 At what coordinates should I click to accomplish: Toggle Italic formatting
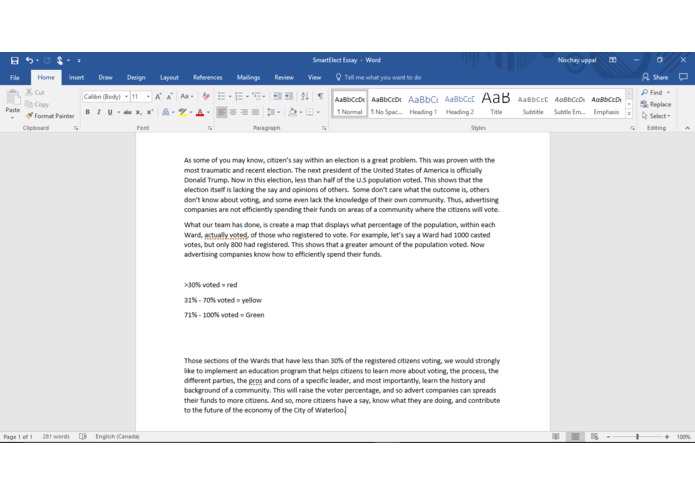coord(98,113)
